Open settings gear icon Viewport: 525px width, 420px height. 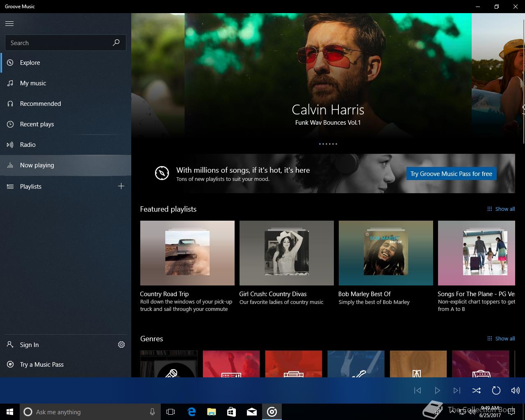pos(121,345)
